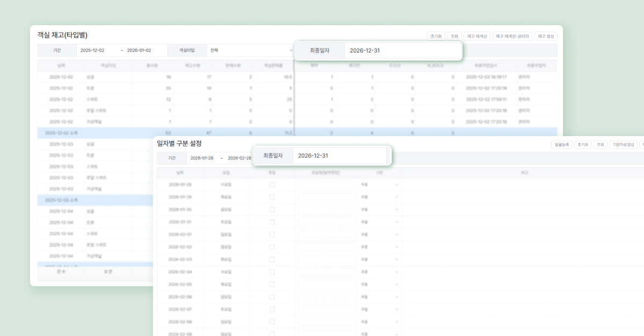
Task: Click the 일괄등록 button
Action: [561, 145]
